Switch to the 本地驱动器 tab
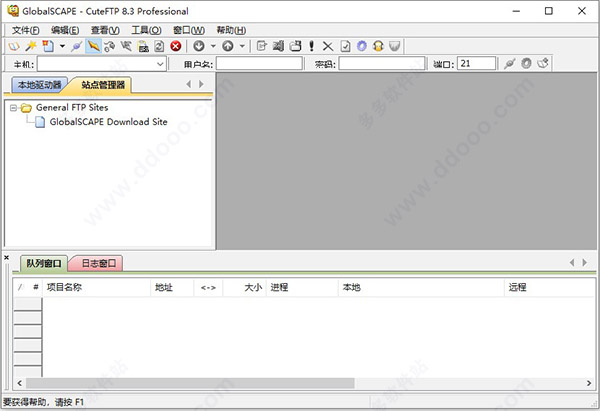Screen dimensions: 600x411 (x=39, y=85)
